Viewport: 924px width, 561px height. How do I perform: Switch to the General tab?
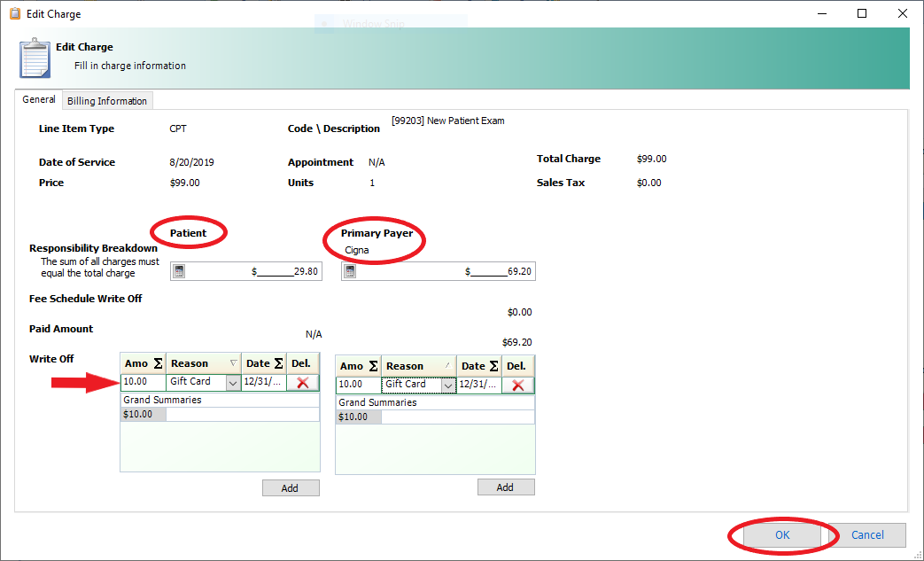pyautogui.click(x=39, y=99)
